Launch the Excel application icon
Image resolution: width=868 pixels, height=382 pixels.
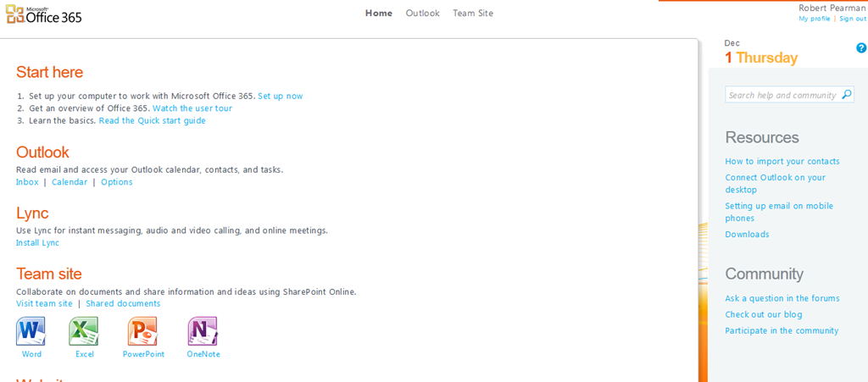[84, 331]
